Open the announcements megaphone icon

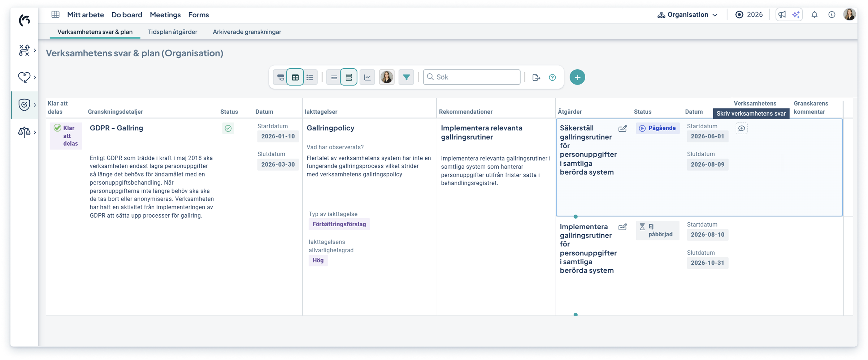tap(782, 15)
